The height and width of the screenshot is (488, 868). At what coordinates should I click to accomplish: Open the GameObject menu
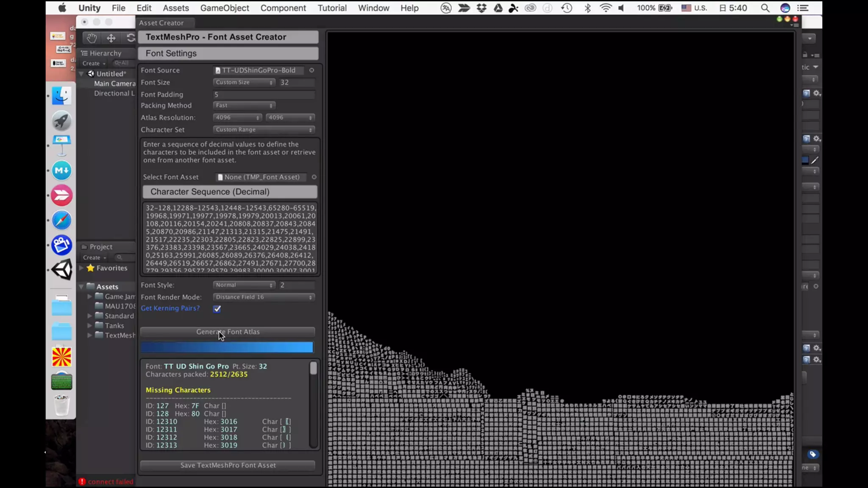click(x=225, y=8)
